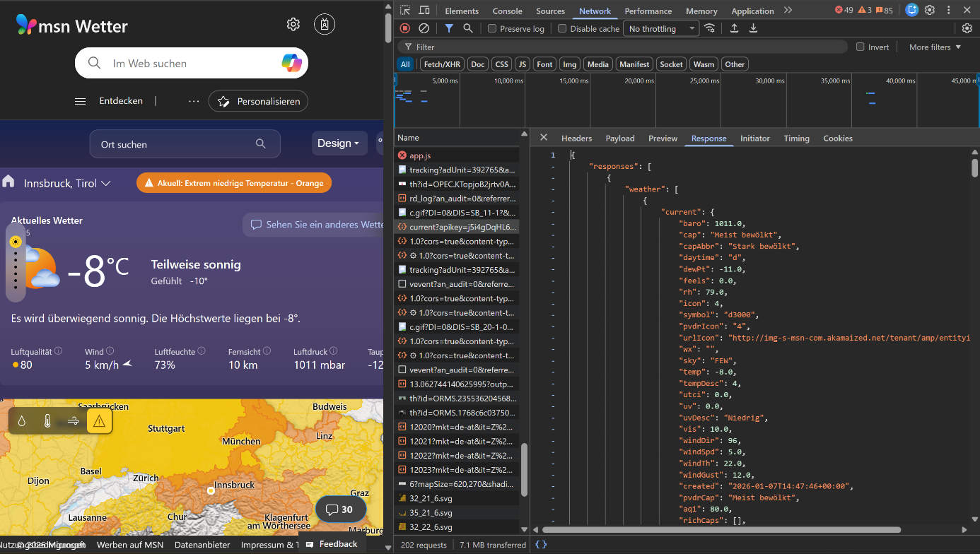The width and height of the screenshot is (980, 554).
Task: Open the No throttling dropdown
Action: [x=661, y=29]
